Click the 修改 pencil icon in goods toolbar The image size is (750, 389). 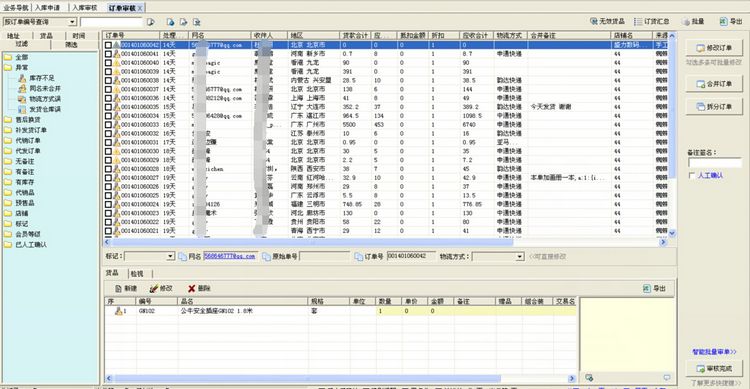[154, 289]
